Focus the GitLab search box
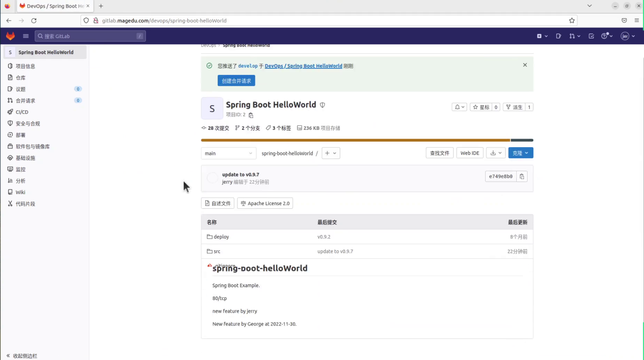This screenshot has width=644, height=360. (x=90, y=36)
